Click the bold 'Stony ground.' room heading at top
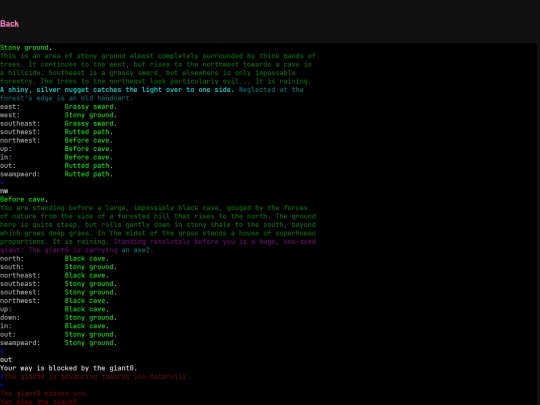 click(26, 48)
